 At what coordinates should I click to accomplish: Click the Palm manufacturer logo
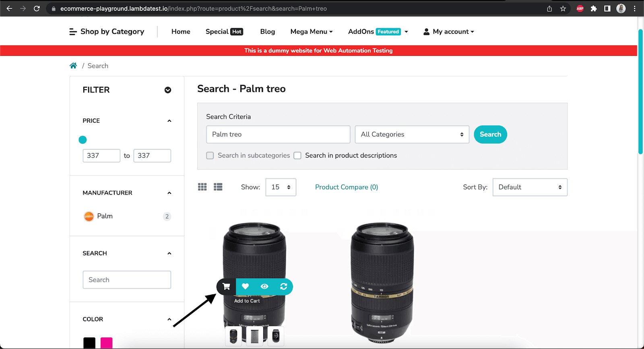tap(89, 216)
